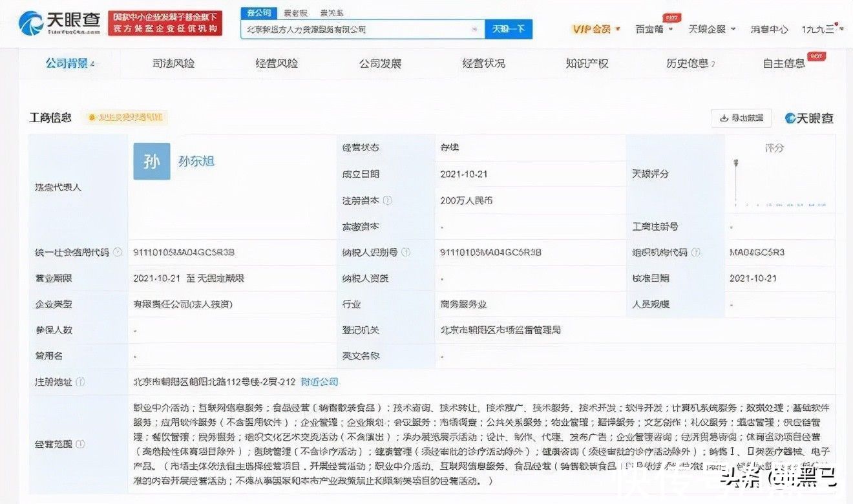Switch to the 公司背景 tab

70,63
